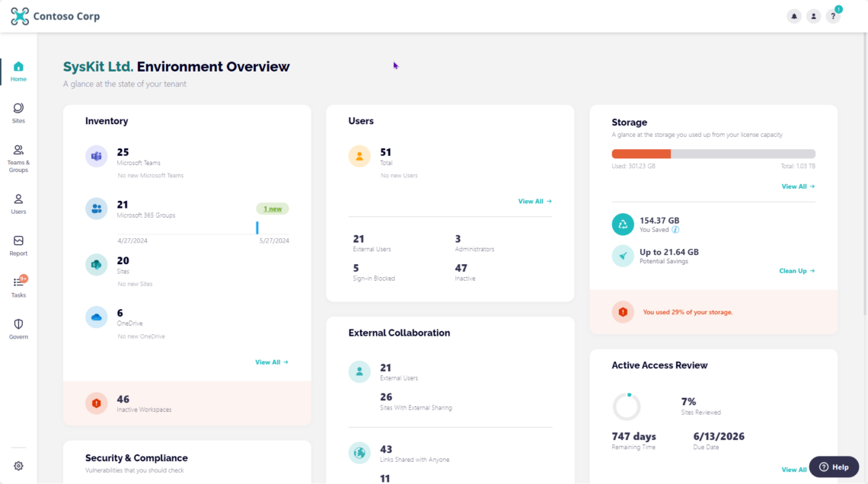Open the Report section from the sidebar

(18, 241)
